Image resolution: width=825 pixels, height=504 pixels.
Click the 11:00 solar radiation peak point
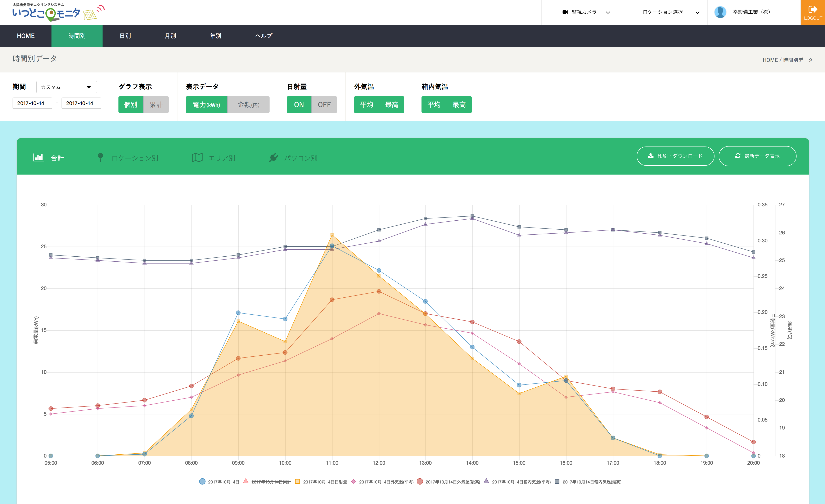[x=332, y=235]
